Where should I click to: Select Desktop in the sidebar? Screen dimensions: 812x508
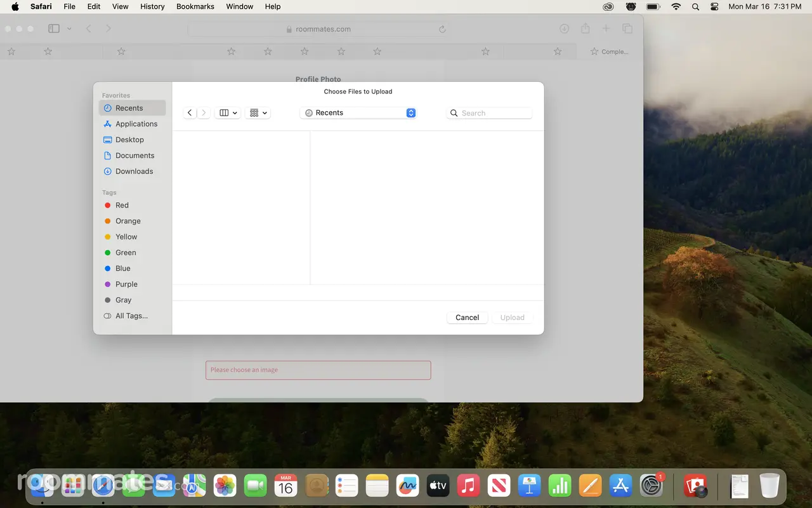point(129,140)
